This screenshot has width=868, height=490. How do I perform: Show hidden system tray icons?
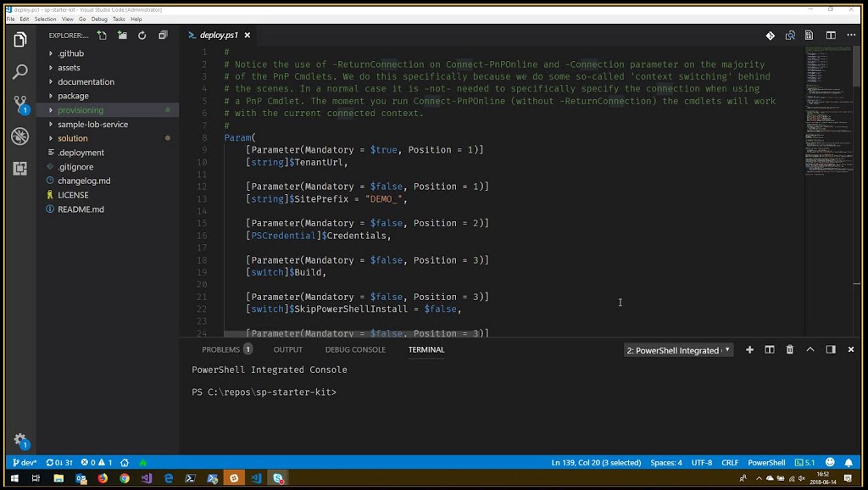point(759,478)
